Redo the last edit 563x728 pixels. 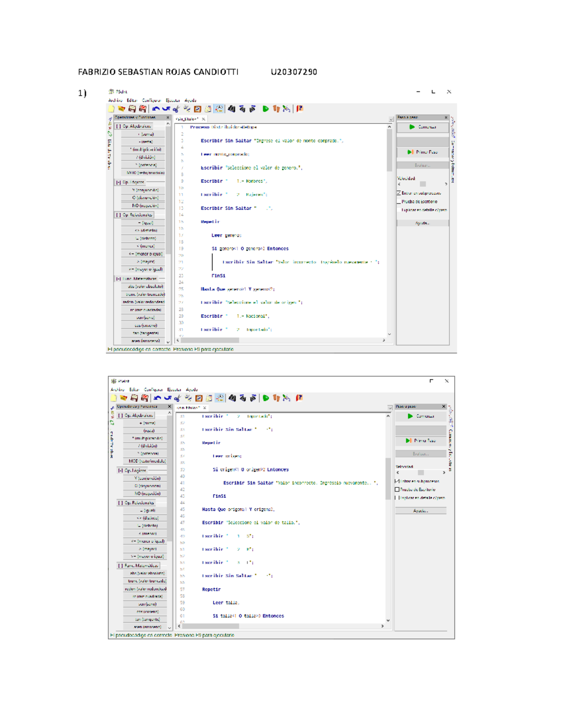166,109
